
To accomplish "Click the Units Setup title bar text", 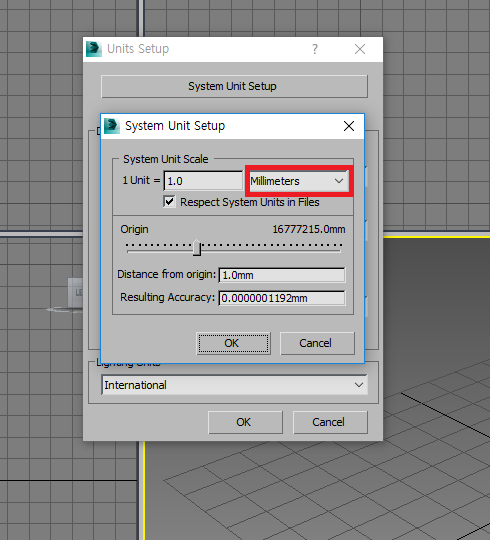I will (x=138, y=49).
